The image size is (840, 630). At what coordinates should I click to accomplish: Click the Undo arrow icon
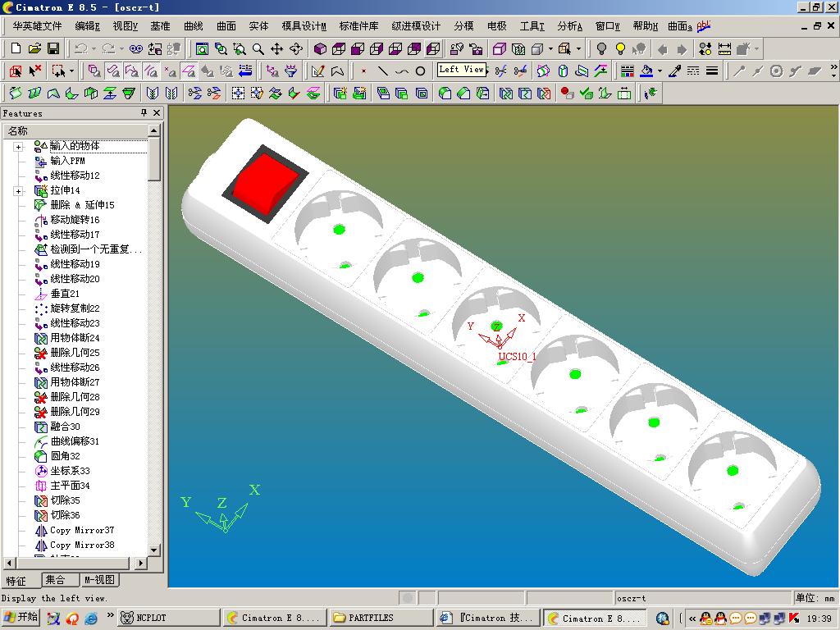81,48
